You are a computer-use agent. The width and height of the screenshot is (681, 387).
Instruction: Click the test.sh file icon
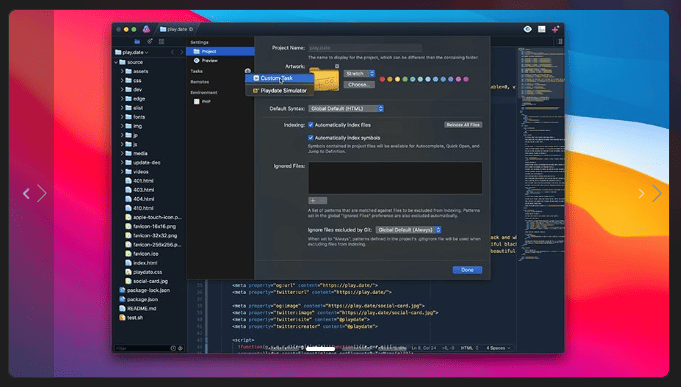(x=122, y=318)
